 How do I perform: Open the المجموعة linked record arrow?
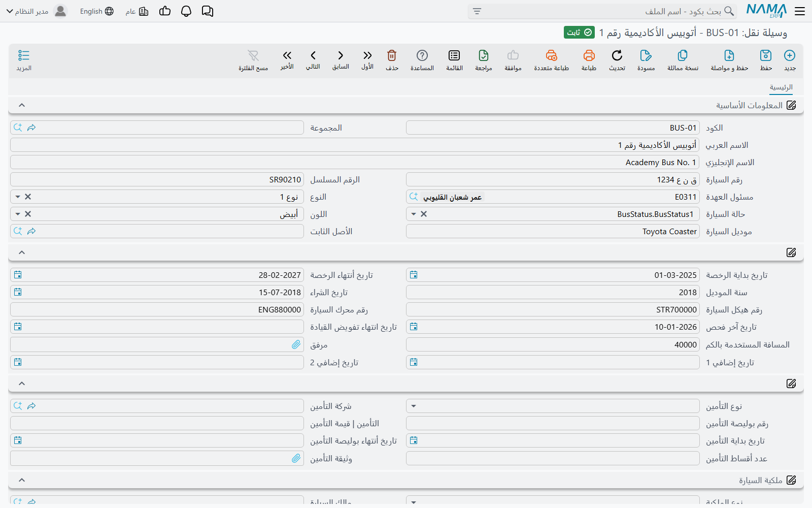(31, 128)
